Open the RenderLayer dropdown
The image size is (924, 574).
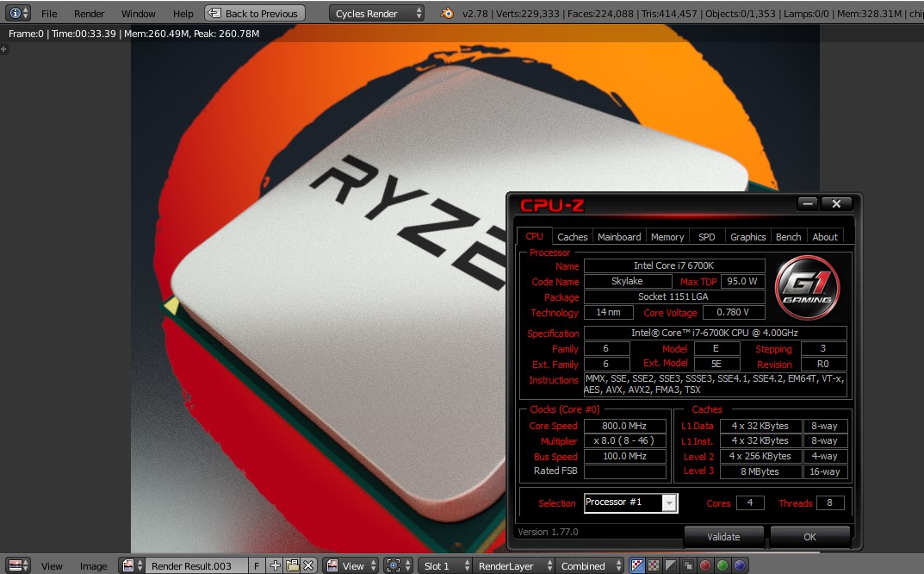click(512, 565)
